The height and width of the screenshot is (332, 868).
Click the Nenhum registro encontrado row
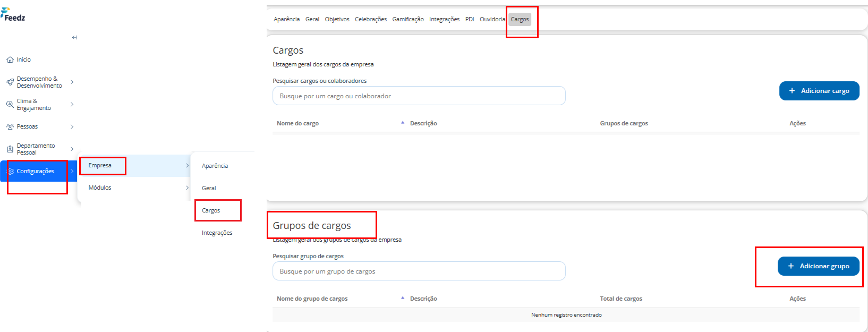[566, 315]
